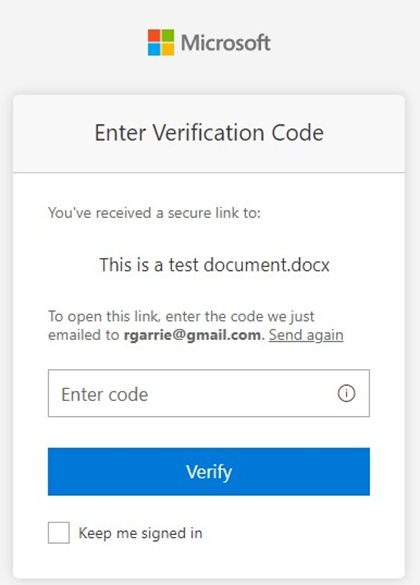The width and height of the screenshot is (420, 585).
Task: Click the blue Verify button
Action: [x=209, y=472]
